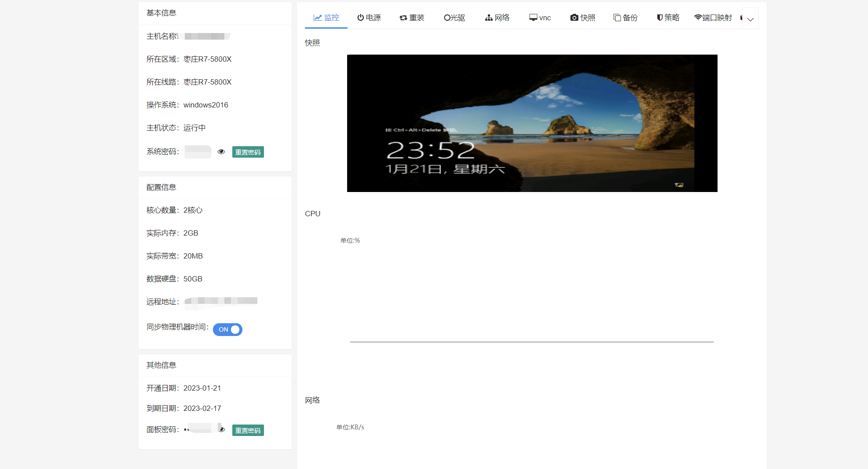Click the 其他信息 section header
Image resolution: width=868 pixels, height=469 pixels.
[161, 365]
